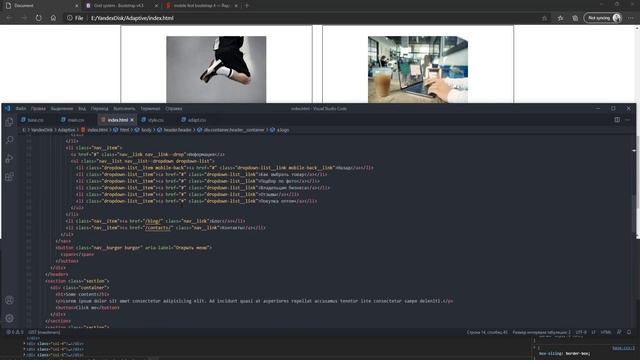Switch to the style.css editor tab
The image size is (640, 360).
tap(155, 120)
